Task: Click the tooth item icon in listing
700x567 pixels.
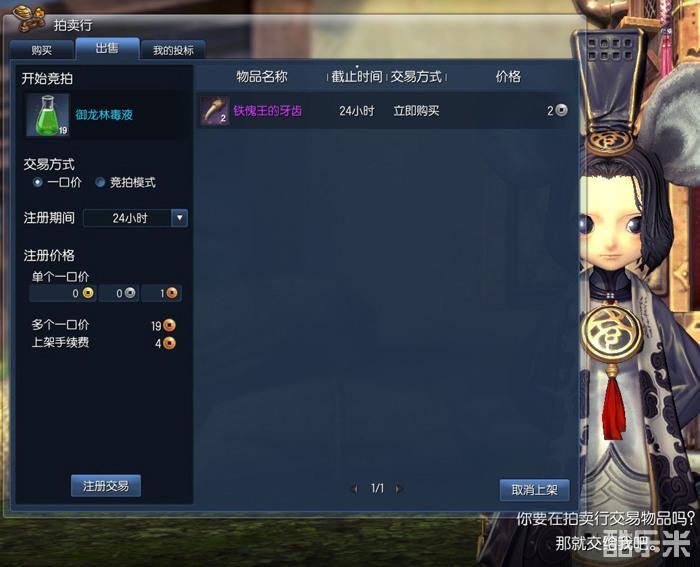Action: (x=214, y=110)
